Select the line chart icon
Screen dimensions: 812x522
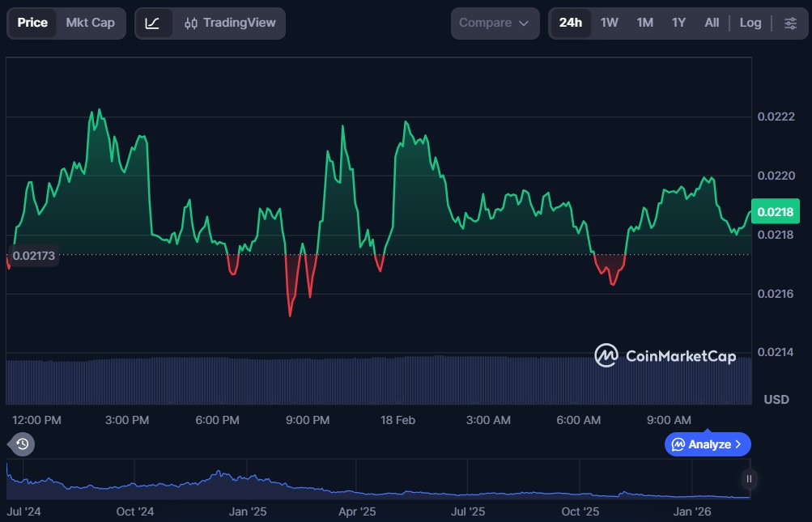pyautogui.click(x=153, y=23)
